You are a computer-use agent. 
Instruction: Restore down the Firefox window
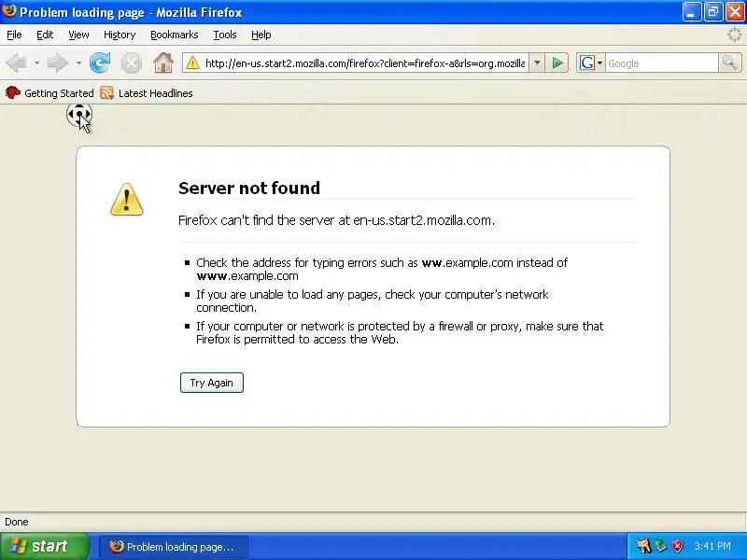(713, 12)
